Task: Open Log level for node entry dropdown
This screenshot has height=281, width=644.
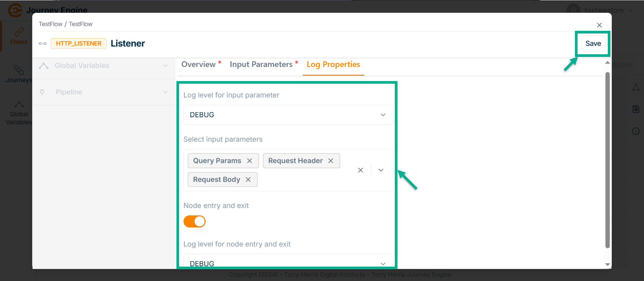Action: tap(288, 263)
